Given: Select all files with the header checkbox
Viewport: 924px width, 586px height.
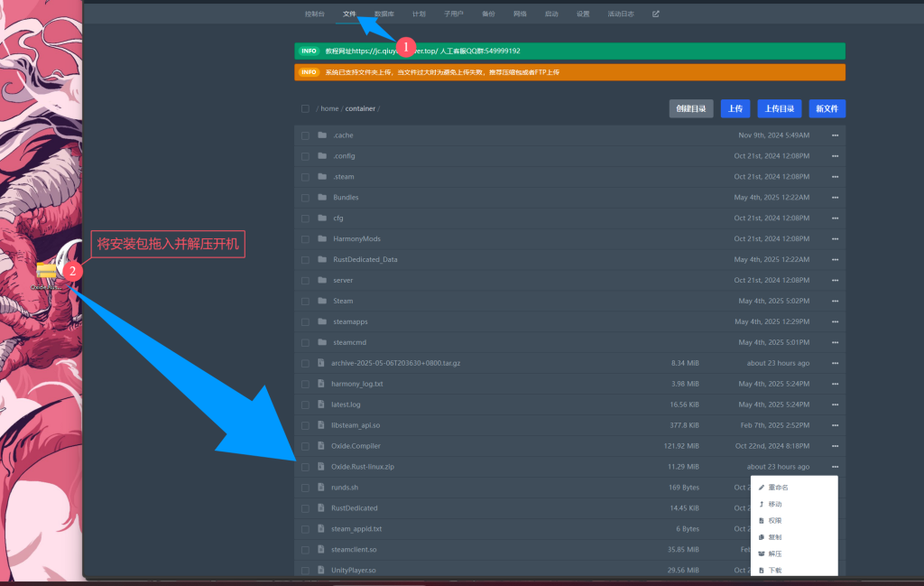Looking at the screenshot, I should pos(305,108).
